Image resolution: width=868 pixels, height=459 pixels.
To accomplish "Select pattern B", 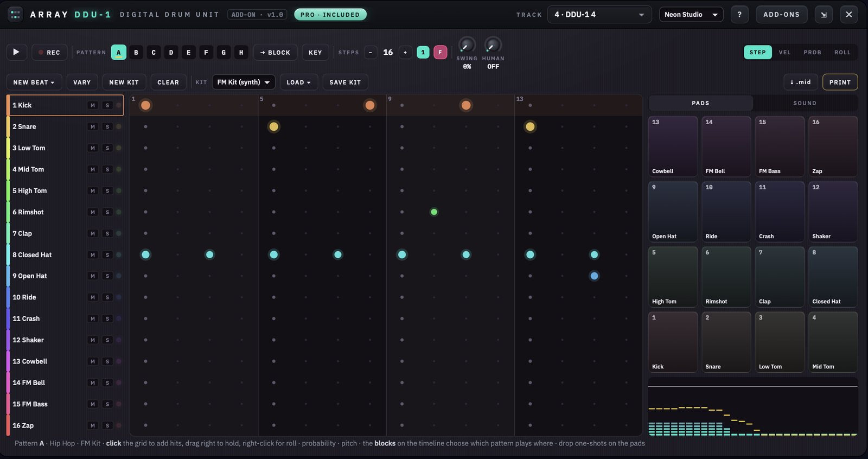I will point(136,52).
